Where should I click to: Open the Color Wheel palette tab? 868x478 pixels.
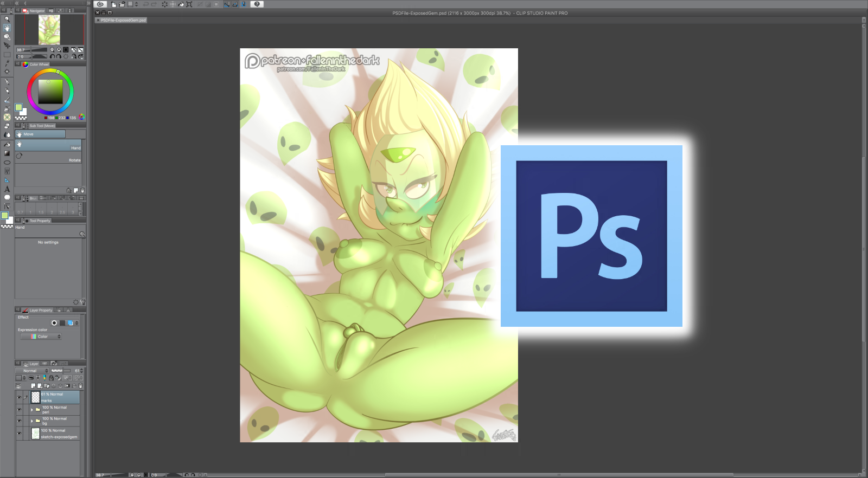coord(36,64)
